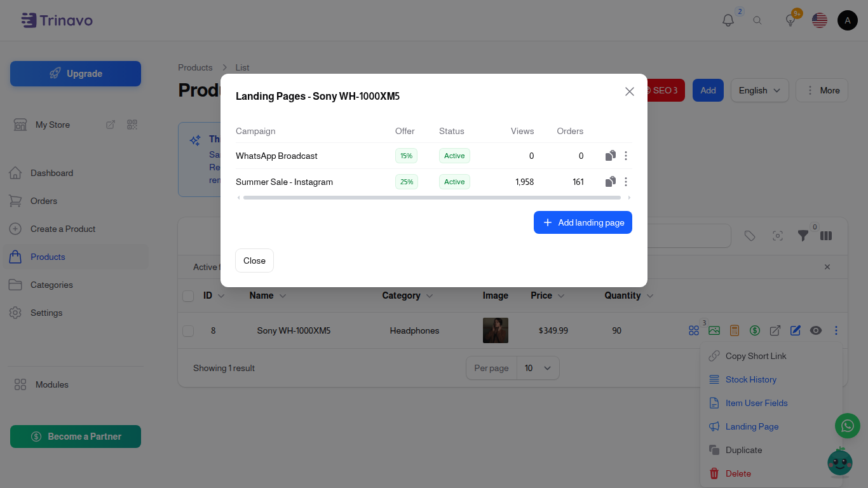Click the blue Add button
868x488 pixels.
point(708,90)
